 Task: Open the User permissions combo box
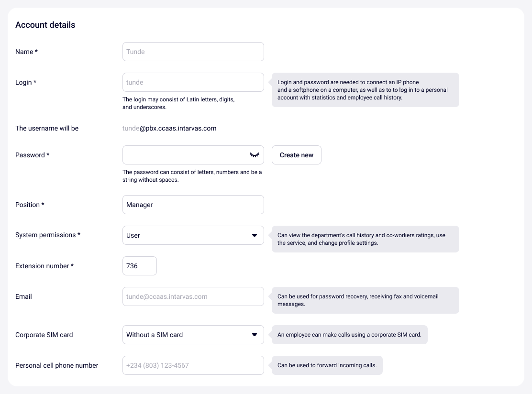[187, 235]
